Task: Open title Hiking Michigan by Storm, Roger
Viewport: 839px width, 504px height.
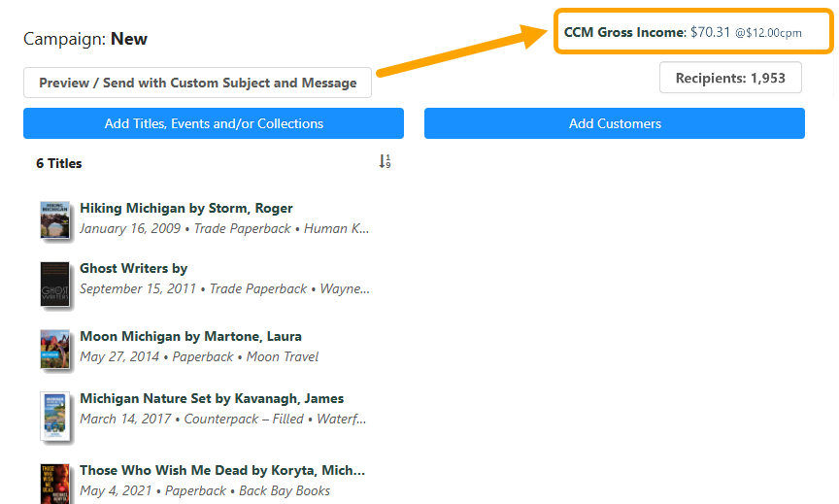Action: click(185, 208)
